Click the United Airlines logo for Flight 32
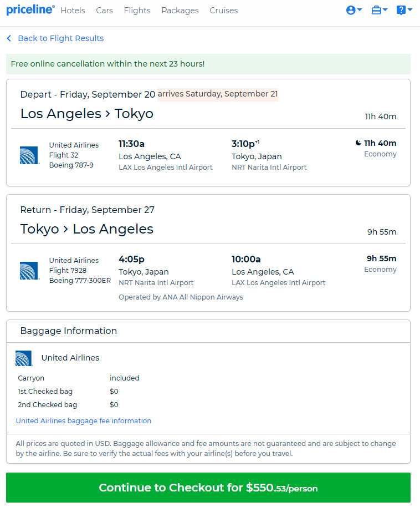 pos(29,155)
